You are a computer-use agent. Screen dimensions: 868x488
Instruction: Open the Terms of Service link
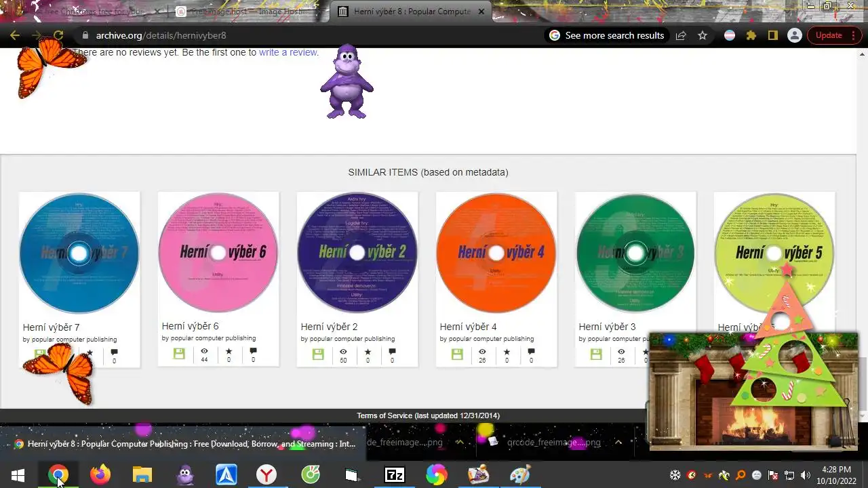pos(385,415)
